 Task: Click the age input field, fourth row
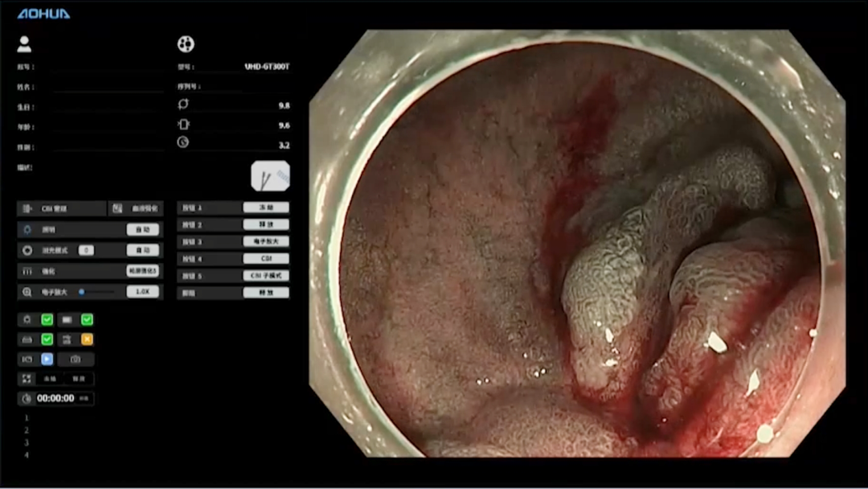108,127
